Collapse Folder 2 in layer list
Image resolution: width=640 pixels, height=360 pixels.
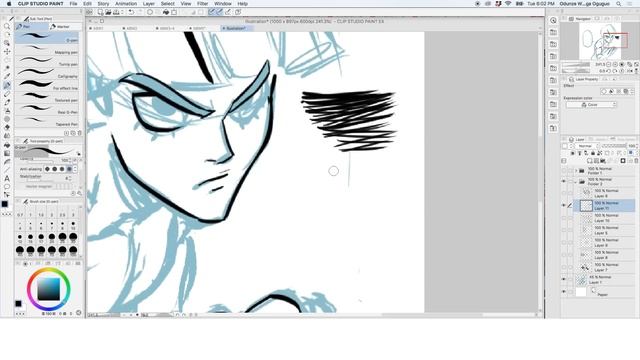576,182
